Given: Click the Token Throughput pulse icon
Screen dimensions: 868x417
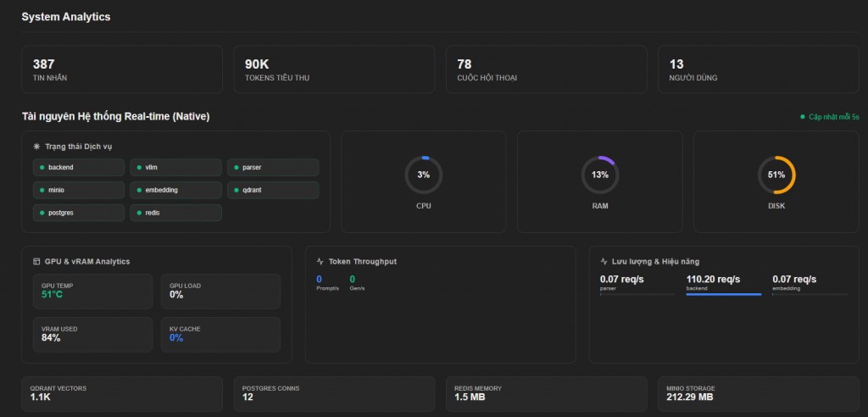Looking at the screenshot, I should 320,261.
